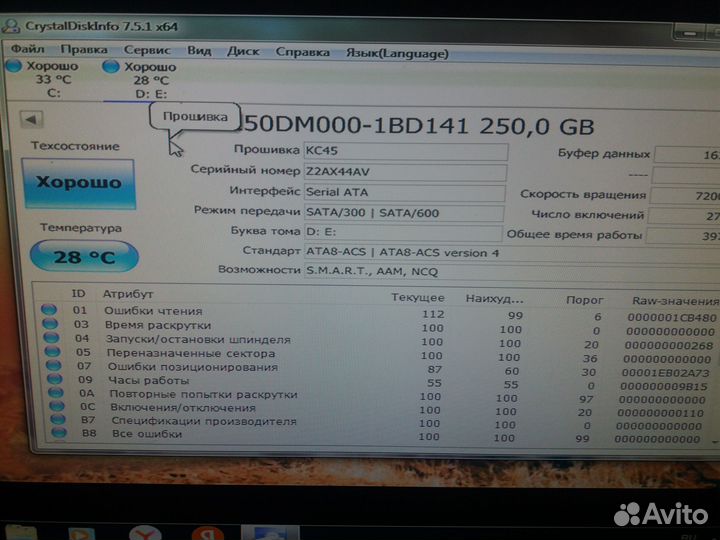The image size is (720, 540).
Task: Open the Диск menu
Action: (243, 51)
